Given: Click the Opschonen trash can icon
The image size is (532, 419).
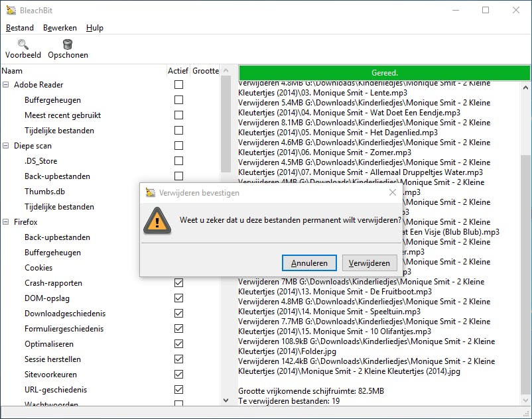Looking at the screenshot, I should click(68, 44).
